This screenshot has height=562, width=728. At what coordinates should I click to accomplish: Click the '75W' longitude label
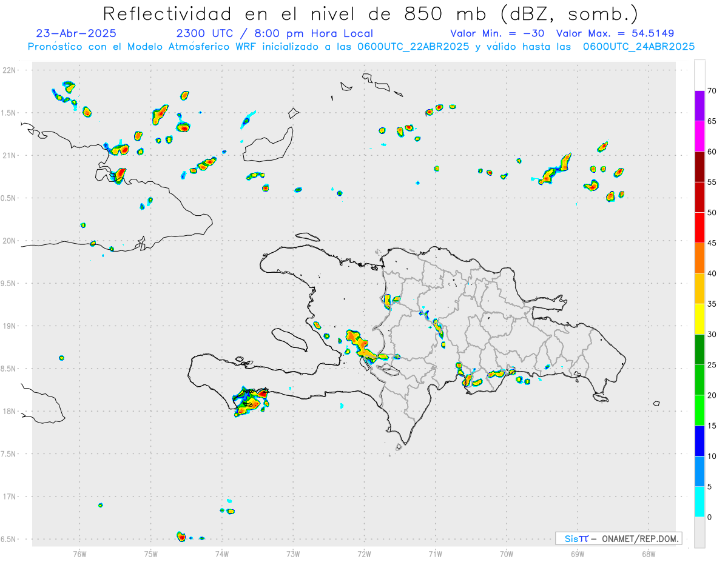151,554
